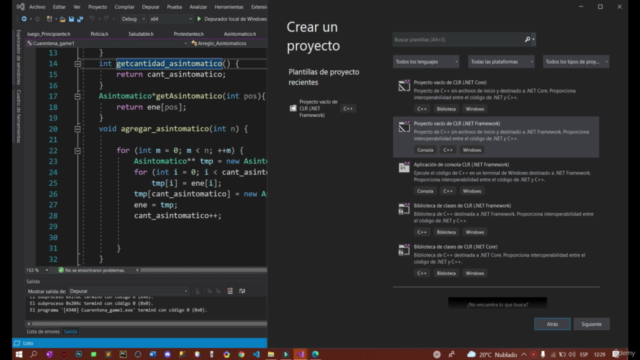Image resolution: width=640 pixels, height=360 pixels.
Task: Open Windows Start menu
Action: 19,354
